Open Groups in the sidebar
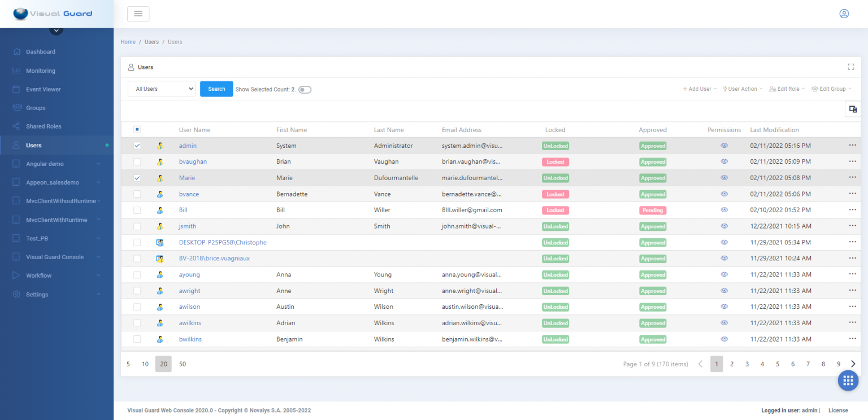Image resolution: width=868 pixels, height=420 pixels. [x=57, y=108]
